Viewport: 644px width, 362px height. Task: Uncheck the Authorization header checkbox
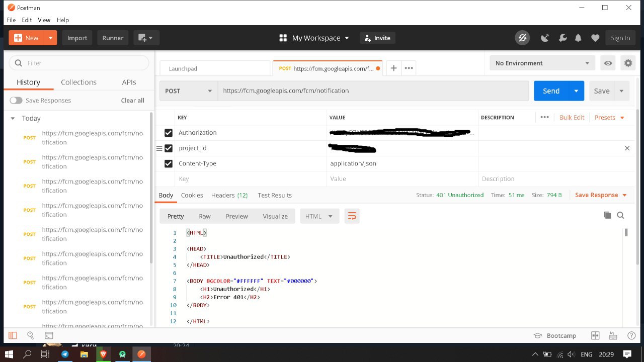(x=169, y=133)
